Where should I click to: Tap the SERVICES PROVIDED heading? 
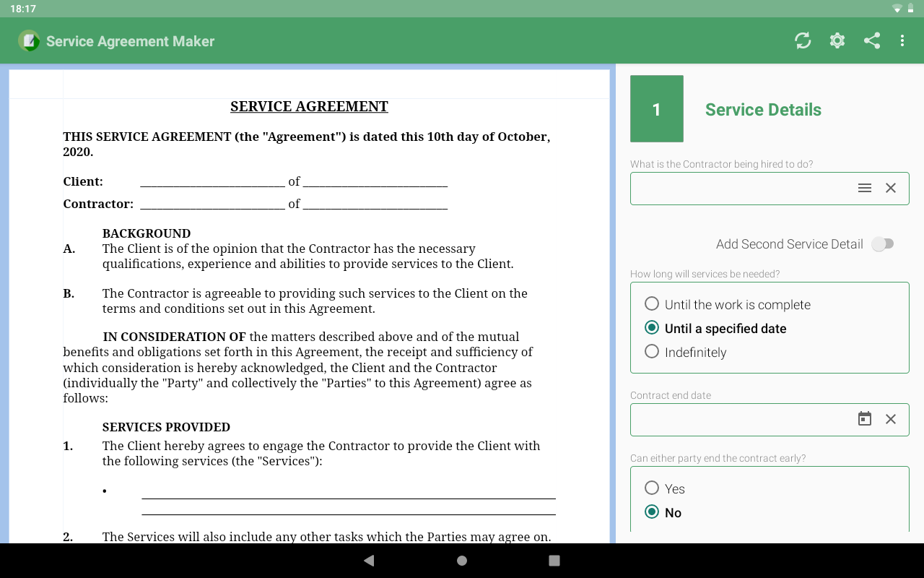pyautogui.click(x=166, y=427)
